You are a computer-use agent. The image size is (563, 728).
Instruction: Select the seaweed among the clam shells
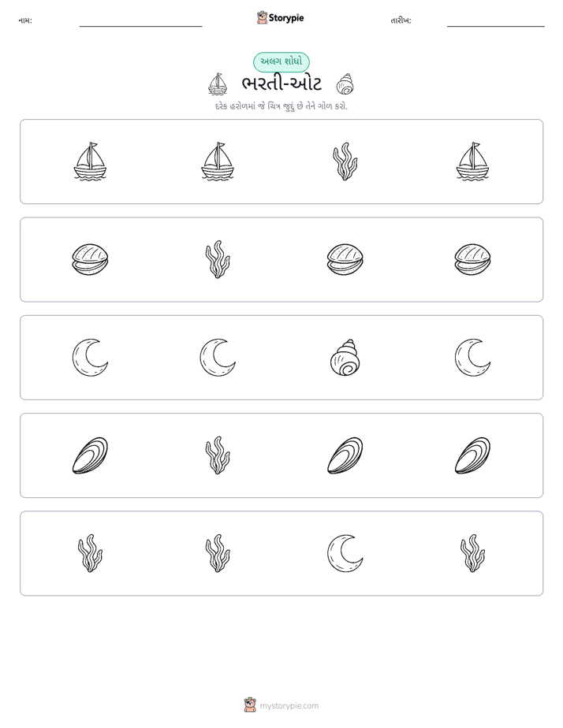218,259
